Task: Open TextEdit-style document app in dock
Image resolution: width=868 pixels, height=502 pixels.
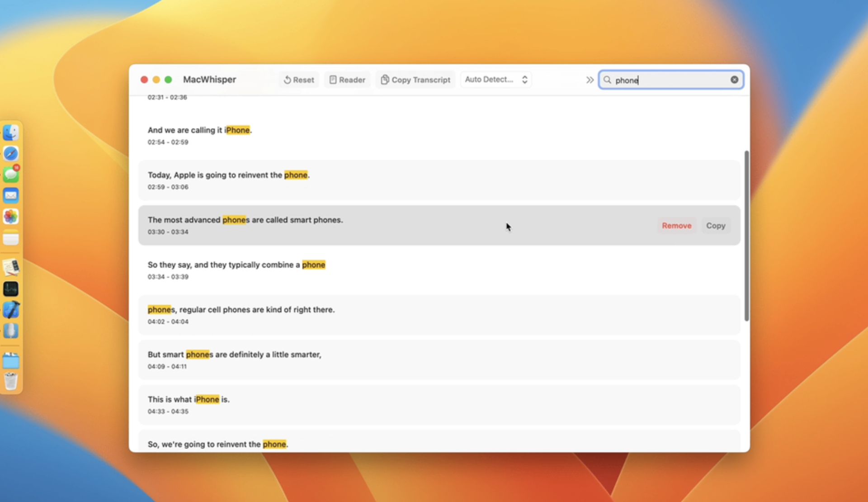Action: (11, 267)
